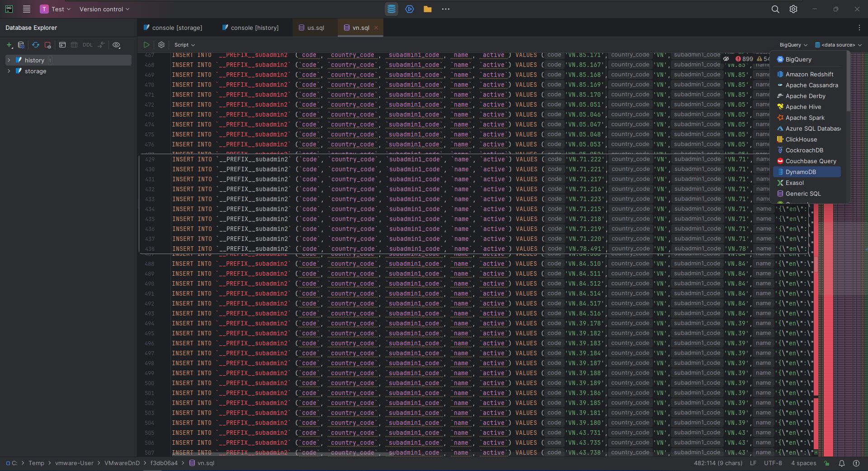Open the Jump to Query Console icon
Screen dimensions: 868x471
(62, 45)
